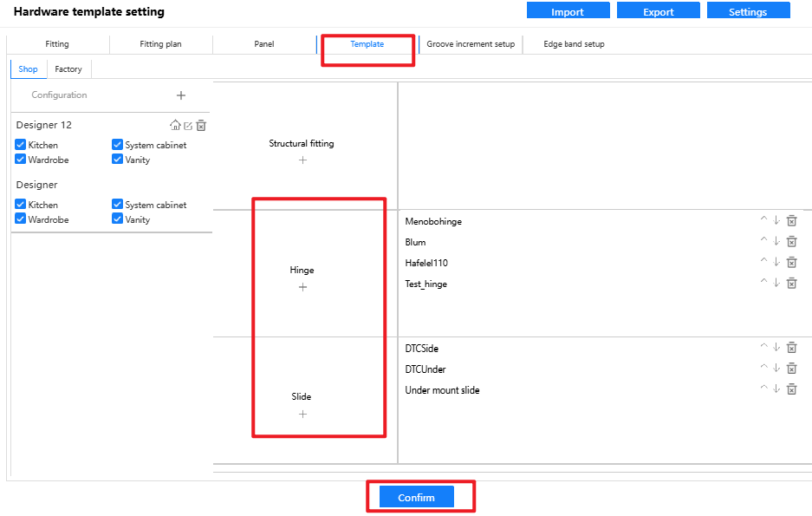Viewport: 812px width, 516px height.
Task: Move Blum hinge down one position
Action: [777, 242]
